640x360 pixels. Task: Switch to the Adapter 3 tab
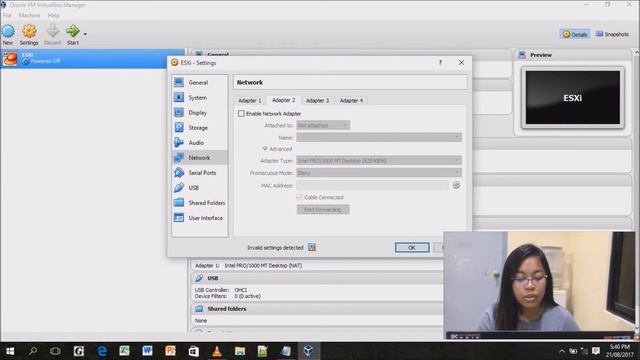point(317,100)
